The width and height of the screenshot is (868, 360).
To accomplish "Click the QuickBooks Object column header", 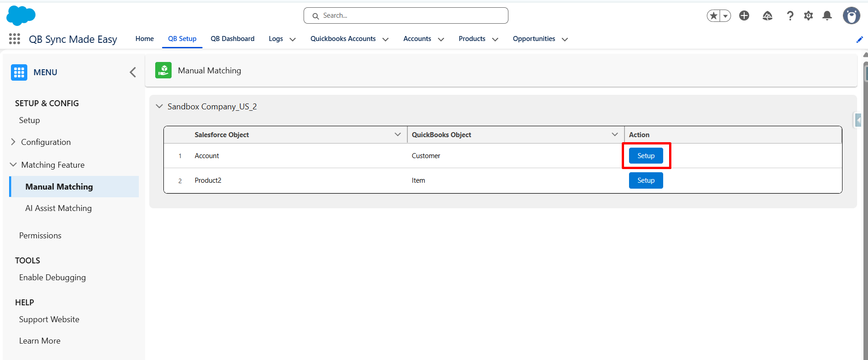I will pos(442,135).
